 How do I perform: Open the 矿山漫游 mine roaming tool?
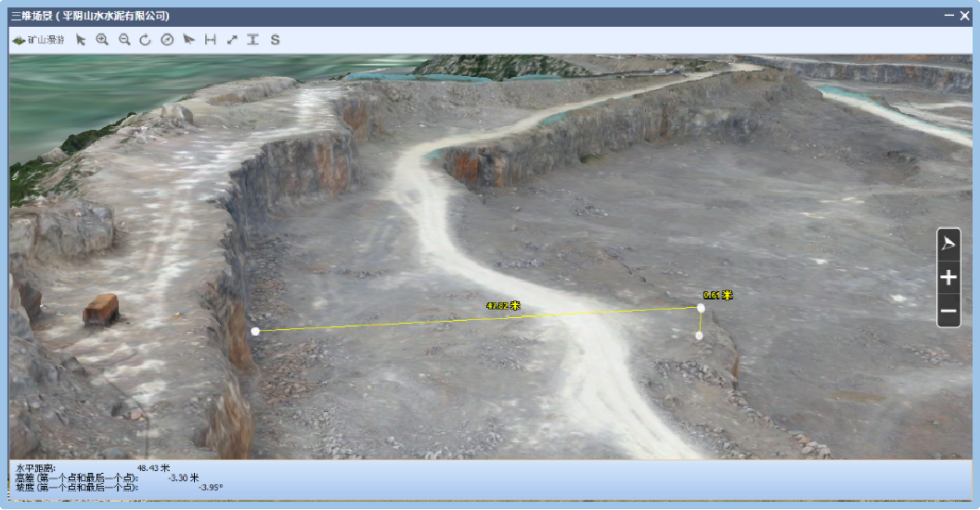(38, 40)
